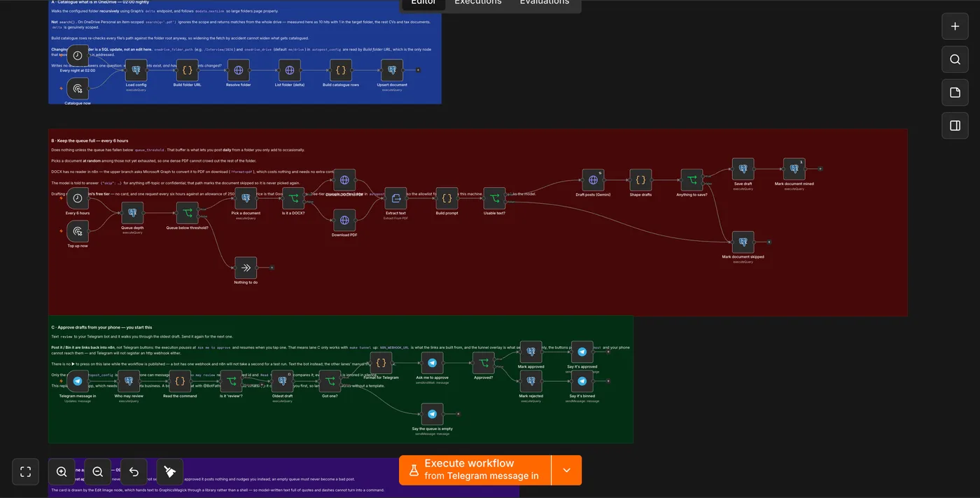The height and width of the screenshot is (498, 980).
Task: Select the 'Approved?' IF node
Action: coord(483,363)
